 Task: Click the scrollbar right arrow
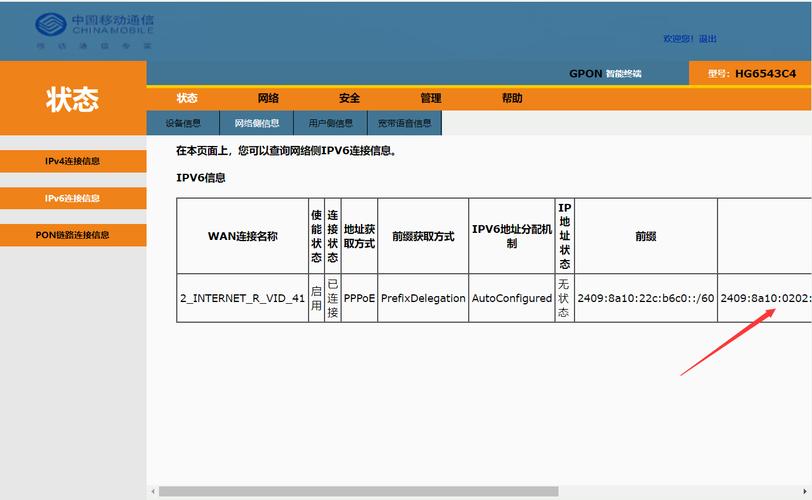tap(804, 491)
